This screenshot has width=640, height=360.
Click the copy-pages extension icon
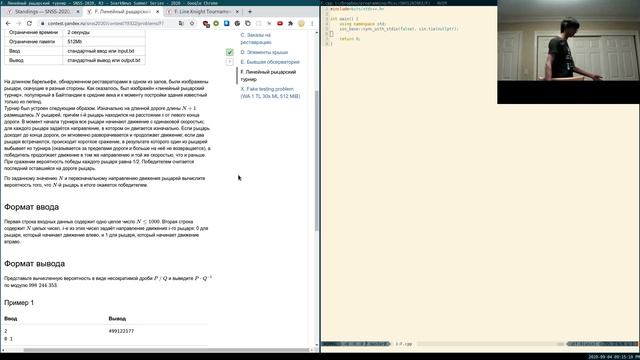(248, 24)
